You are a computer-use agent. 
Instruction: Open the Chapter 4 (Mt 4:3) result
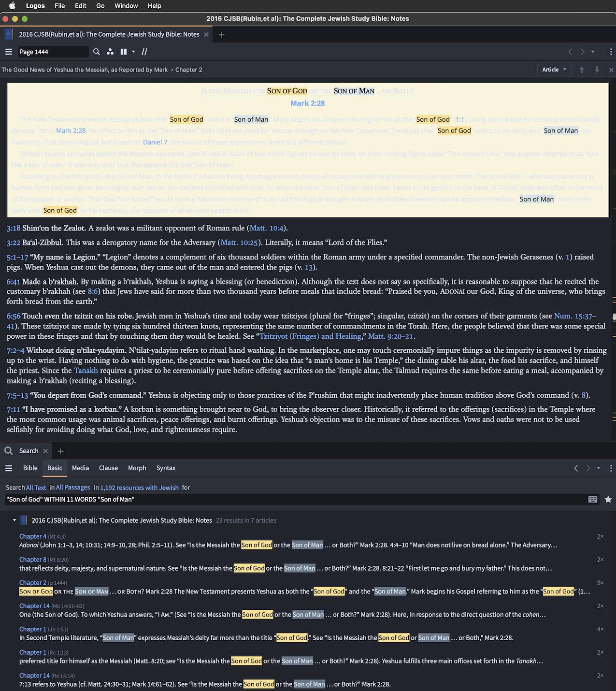tap(33, 536)
